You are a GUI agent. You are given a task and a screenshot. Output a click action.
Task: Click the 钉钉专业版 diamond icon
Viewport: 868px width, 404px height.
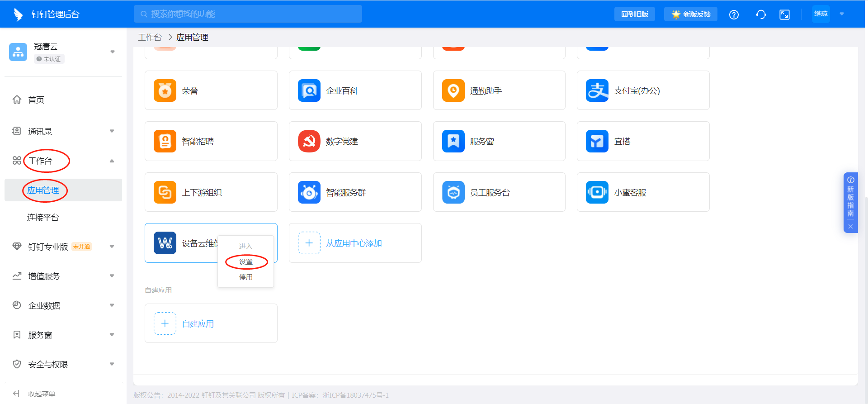(x=17, y=247)
